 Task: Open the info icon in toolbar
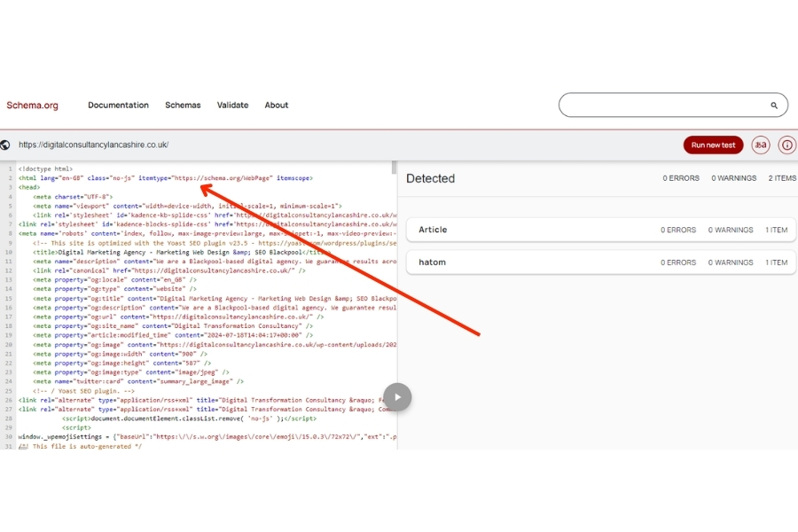click(786, 145)
